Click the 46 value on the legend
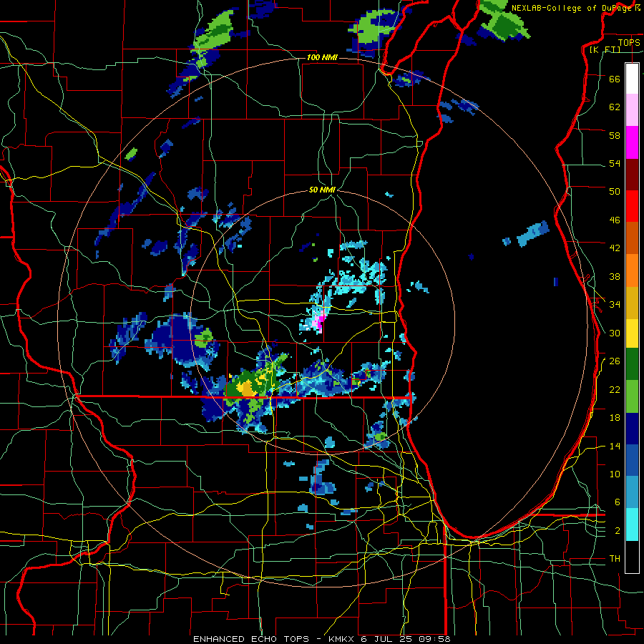Viewport: 644px width, 644px height. [x=615, y=220]
